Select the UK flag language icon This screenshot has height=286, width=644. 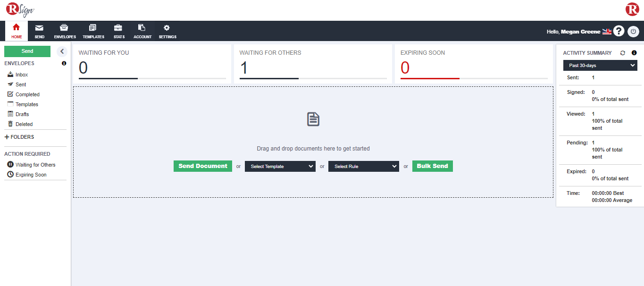(607, 32)
